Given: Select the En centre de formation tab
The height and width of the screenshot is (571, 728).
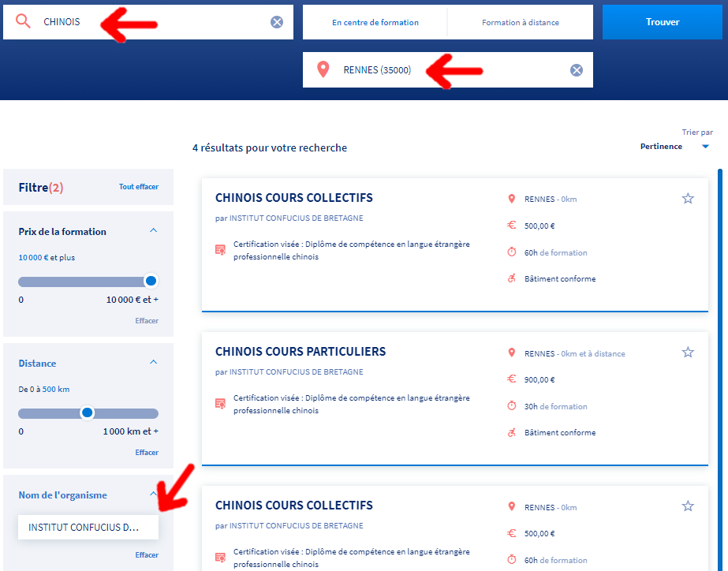Looking at the screenshot, I should (375, 22).
